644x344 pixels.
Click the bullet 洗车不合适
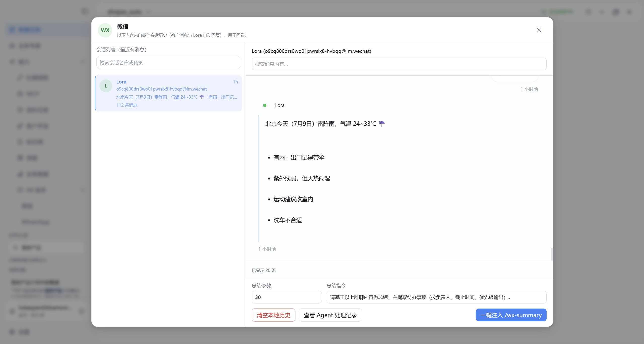pyautogui.click(x=287, y=220)
